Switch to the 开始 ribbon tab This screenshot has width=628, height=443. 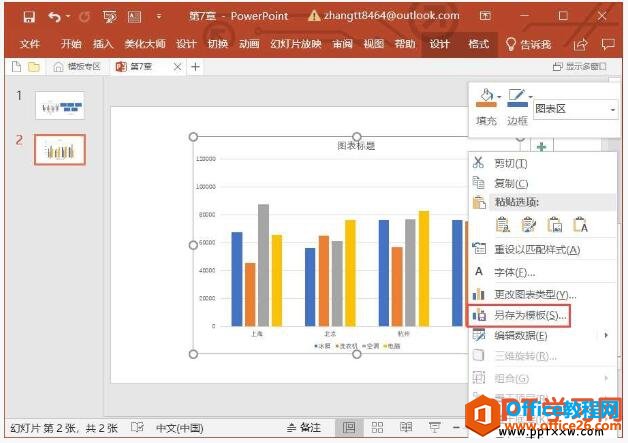(x=71, y=44)
